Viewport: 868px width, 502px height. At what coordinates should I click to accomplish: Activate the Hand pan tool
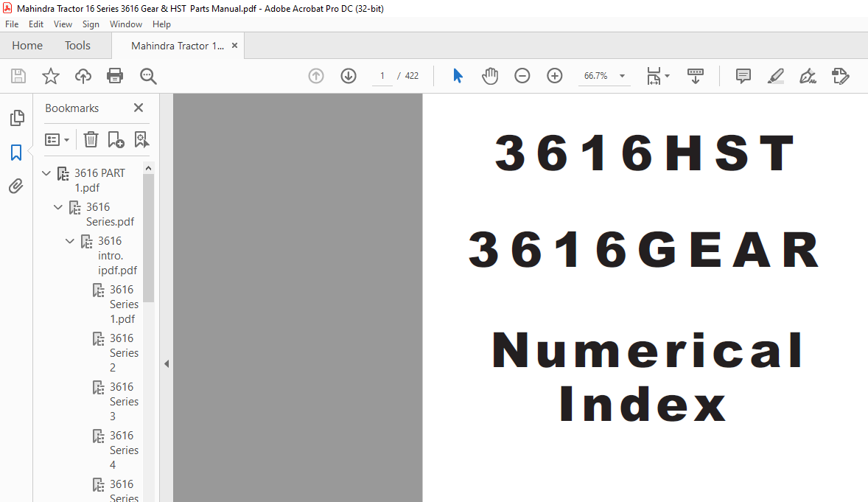click(x=490, y=76)
